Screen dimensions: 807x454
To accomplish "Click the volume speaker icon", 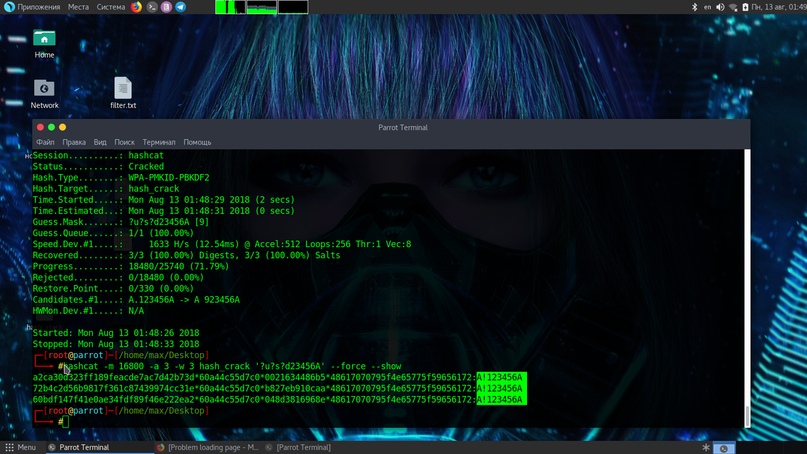I will (721, 7).
